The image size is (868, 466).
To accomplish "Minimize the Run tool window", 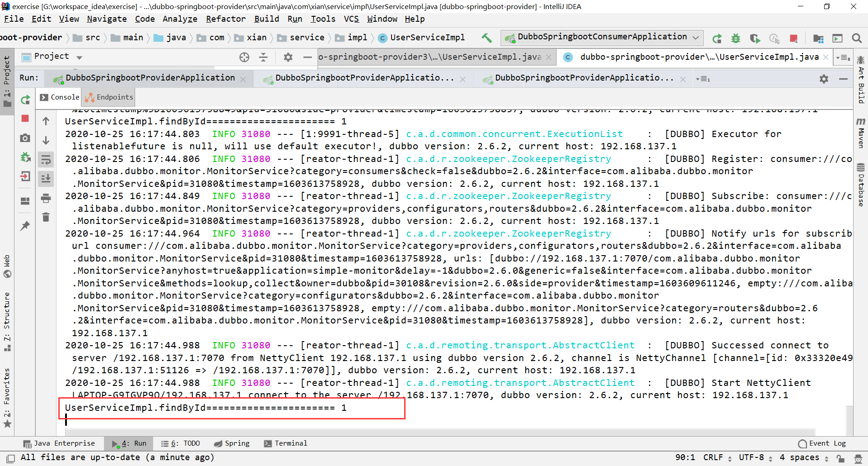I will pyautogui.click(x=843, y=79).
